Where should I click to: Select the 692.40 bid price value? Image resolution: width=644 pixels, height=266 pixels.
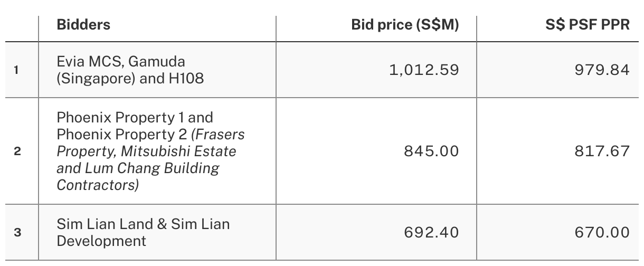click(431, 232)
